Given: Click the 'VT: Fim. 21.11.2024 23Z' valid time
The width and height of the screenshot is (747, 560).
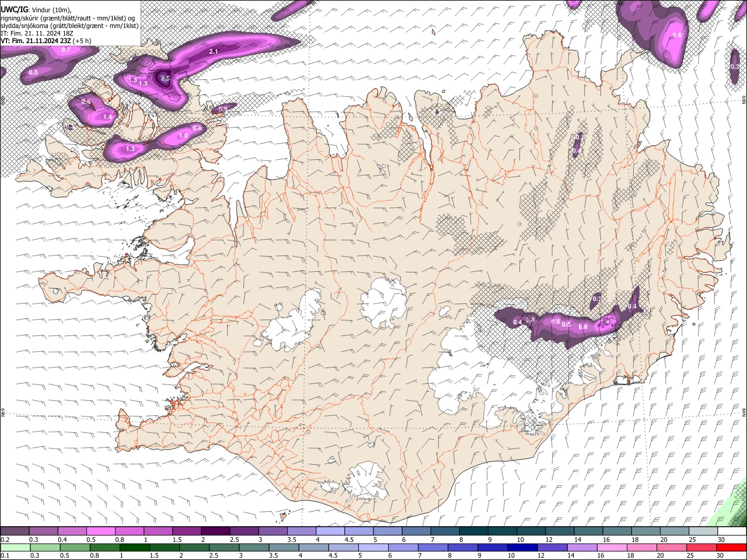Looking at the screenshot, I should (x=36, y=41).
